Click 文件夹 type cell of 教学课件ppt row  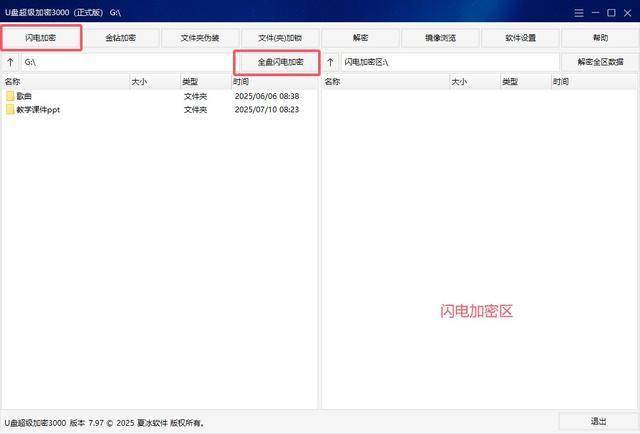[x=196, y=110]
